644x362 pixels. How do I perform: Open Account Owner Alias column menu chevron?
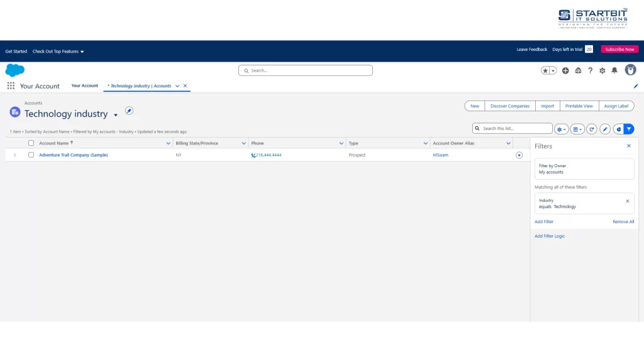point(508,143)
